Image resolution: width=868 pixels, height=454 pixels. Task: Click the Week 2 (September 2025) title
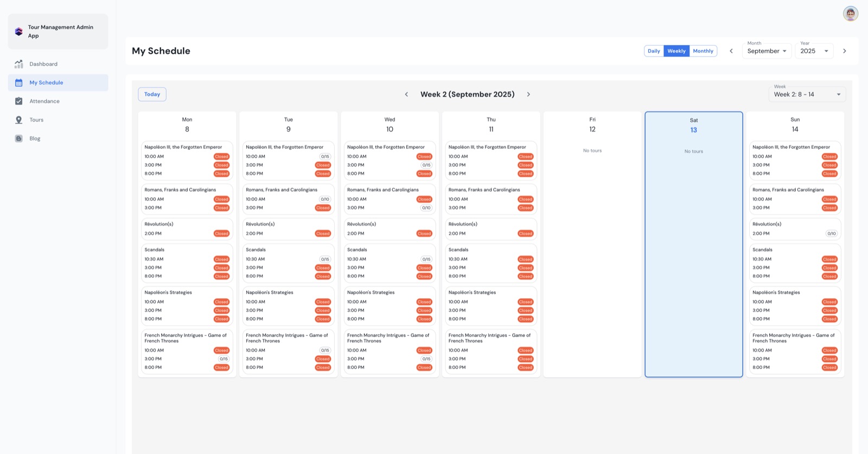(468, 94)
